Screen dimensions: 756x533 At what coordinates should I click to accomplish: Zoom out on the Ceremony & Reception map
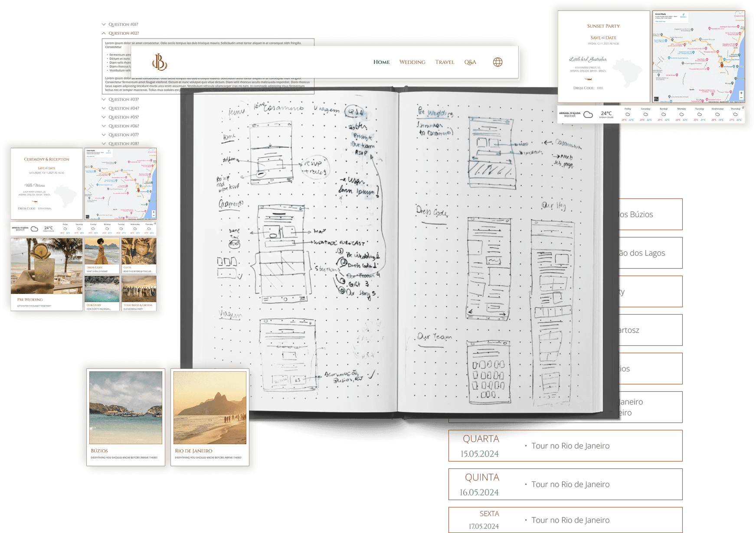coord(154,216)
